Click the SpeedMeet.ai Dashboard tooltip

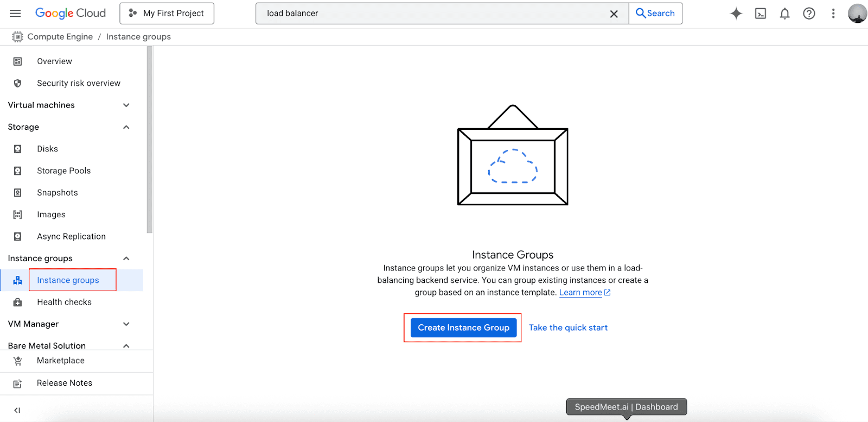[627, 407]
